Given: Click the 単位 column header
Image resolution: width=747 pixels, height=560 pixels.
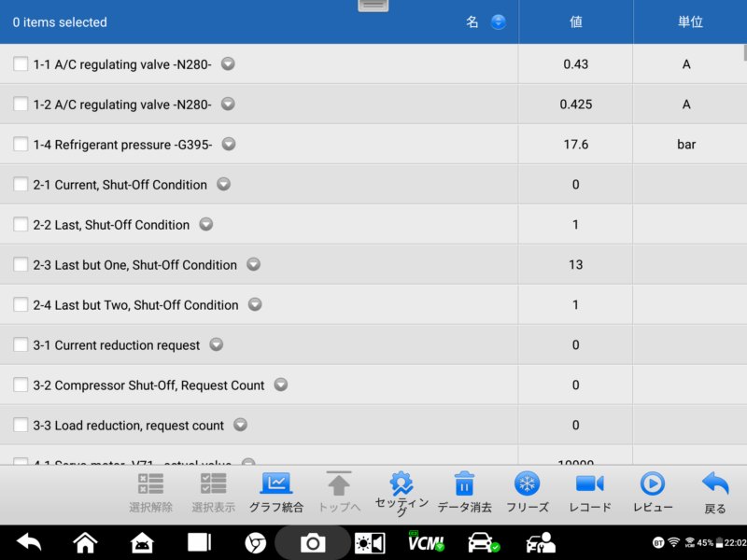Looking at the screenshot, I should [x=689, y=21].
